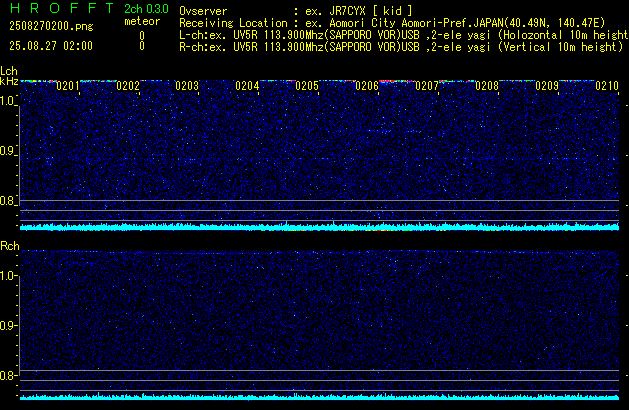Viewport: 629px width, 410px height.
Task: Click the Rch 1.0 kHz axis label
Action: (7, 276)
